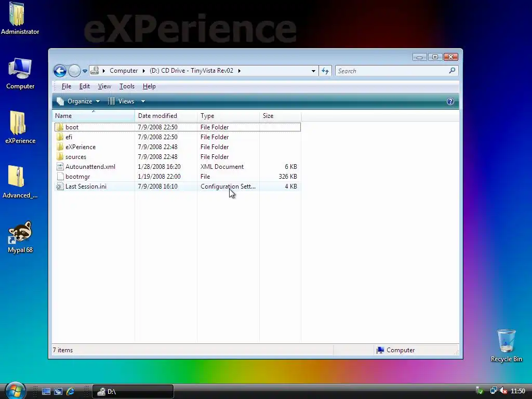Image resolution: width=532 pixels, height=399 pixels.
Task: Open the Windows Start orb
Action: pyautogui.click(x=15, y=391)
